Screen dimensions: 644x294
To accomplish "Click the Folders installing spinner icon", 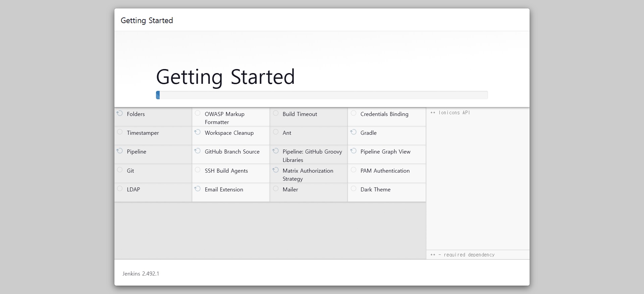I will point(120,113).
